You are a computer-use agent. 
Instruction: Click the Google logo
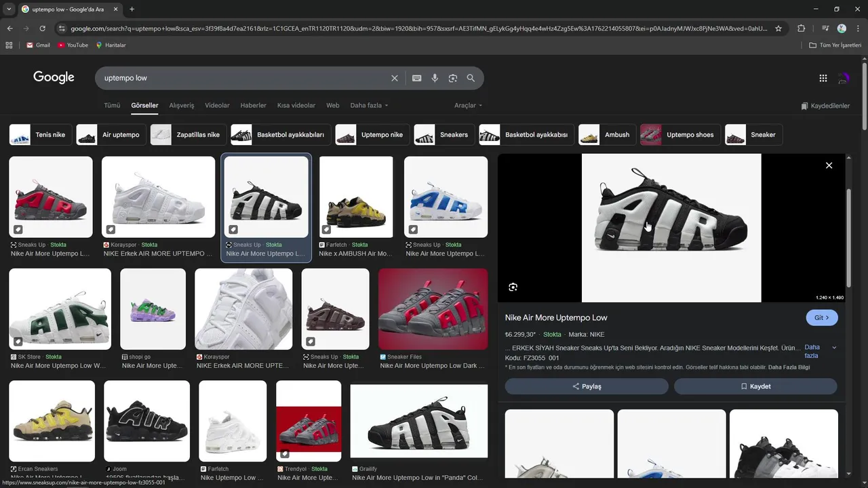54,77
